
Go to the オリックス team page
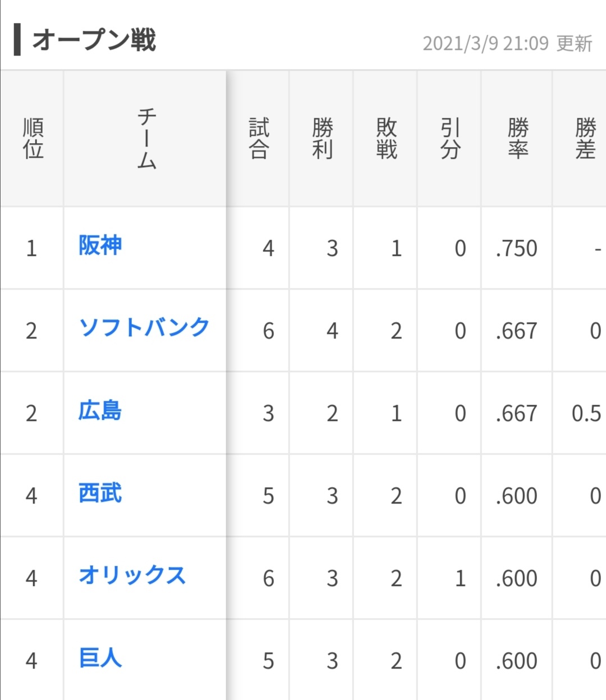pyautogui.click(x=132, y=575)
